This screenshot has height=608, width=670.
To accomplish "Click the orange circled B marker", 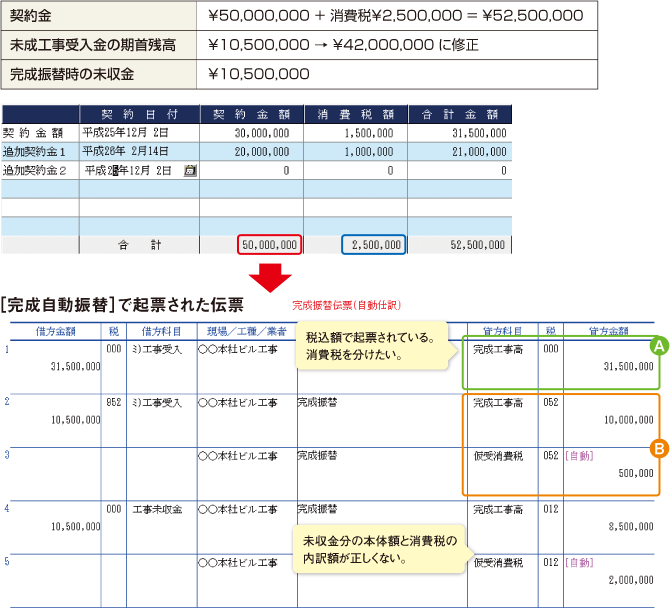I will pos(658,449).
